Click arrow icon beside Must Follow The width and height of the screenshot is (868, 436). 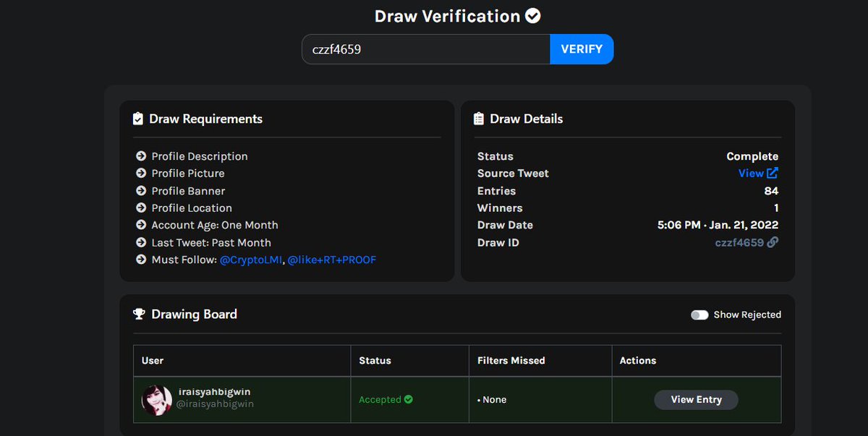141,260
